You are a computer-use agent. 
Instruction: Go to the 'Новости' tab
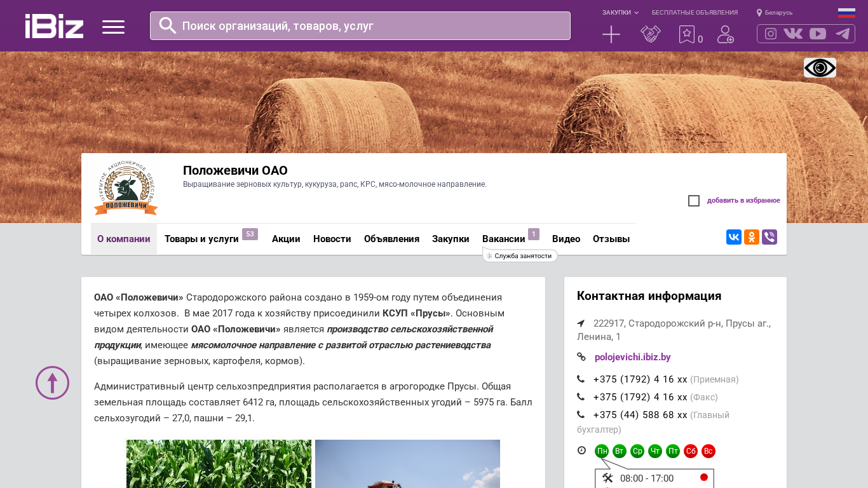point(332,239)
